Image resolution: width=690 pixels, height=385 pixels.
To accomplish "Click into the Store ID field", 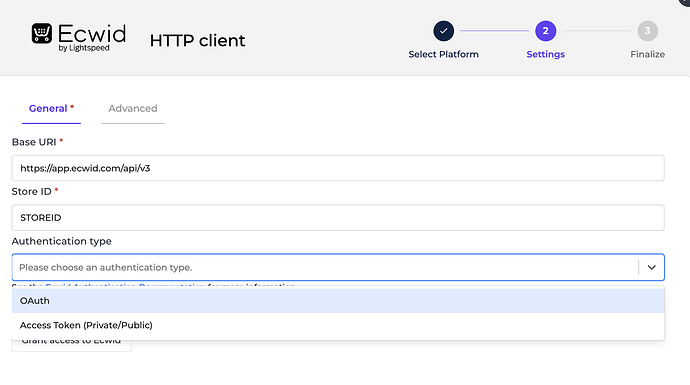I will (338, 218).
